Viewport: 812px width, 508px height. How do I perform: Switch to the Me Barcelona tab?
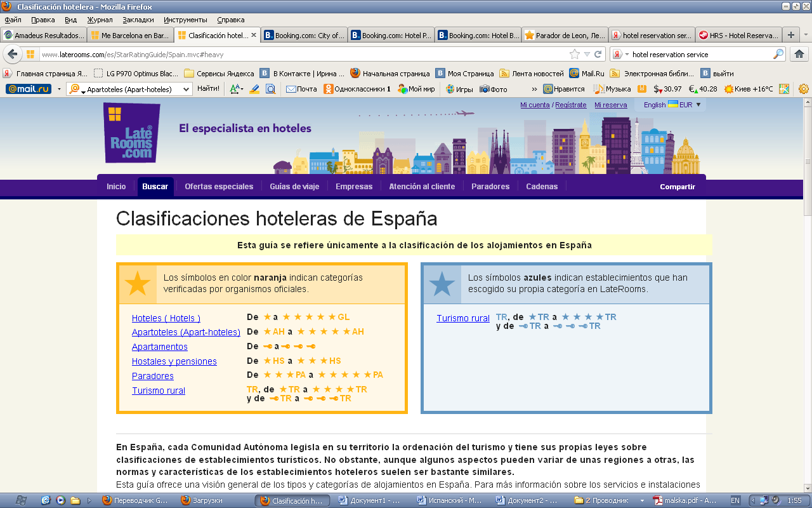[130, 36]
